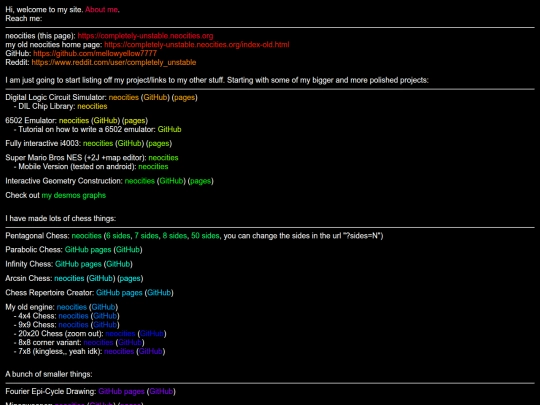
Task: Open the Reddit user profile link
Action: 114,63
